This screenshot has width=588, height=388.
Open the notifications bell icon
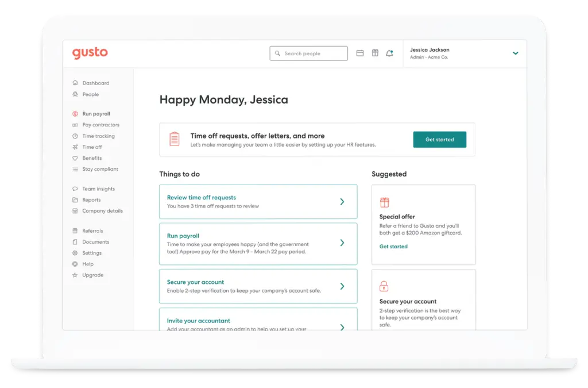pos(390,53)
